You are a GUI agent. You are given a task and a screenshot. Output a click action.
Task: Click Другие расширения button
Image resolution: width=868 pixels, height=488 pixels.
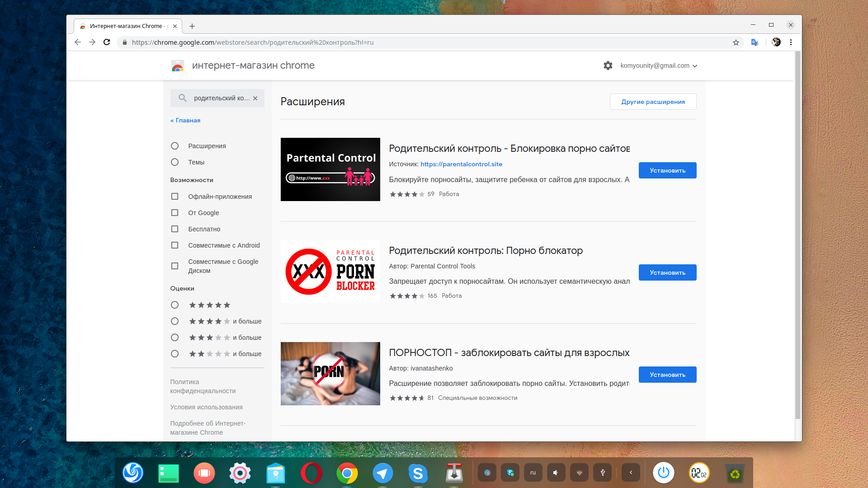point(653,102)
